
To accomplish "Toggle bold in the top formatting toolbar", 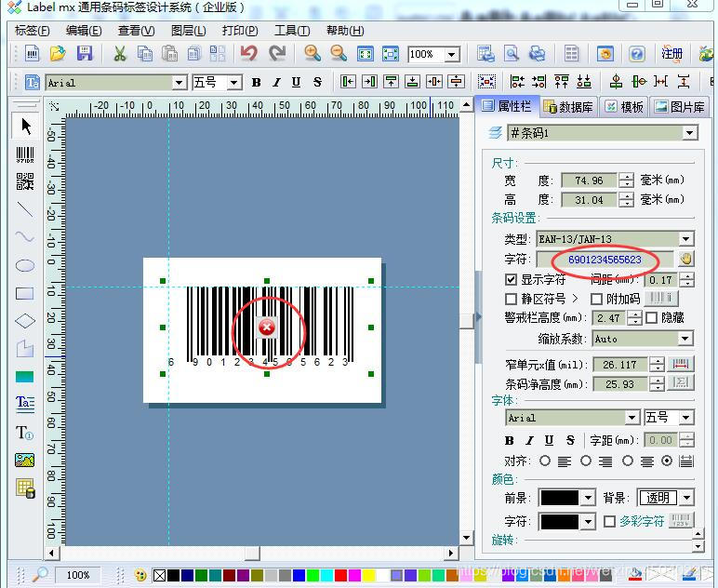I will tap(256, 83).
